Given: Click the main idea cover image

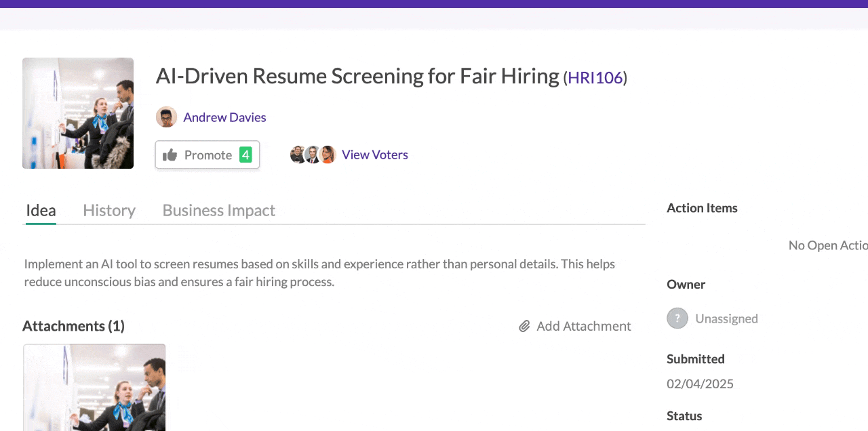Looking at the screenshot, I should (78, 113).
